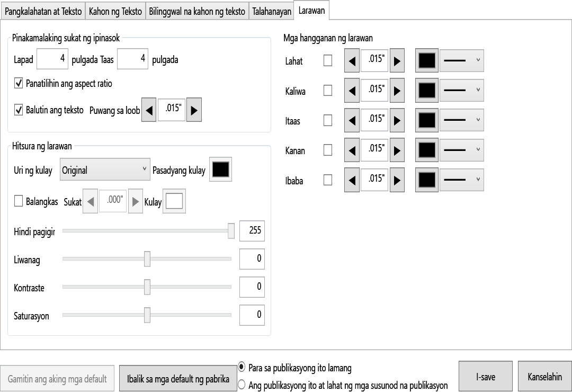Click Puwang sa loob .015" value field

pos(172,109)
